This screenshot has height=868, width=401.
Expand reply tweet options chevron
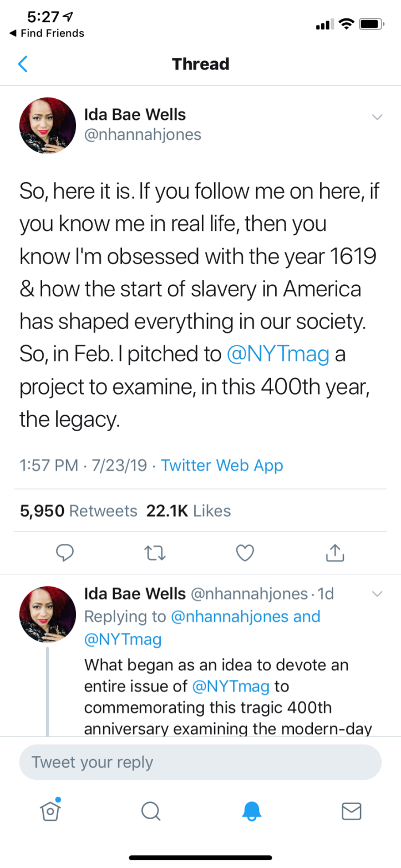click(377, 594)
